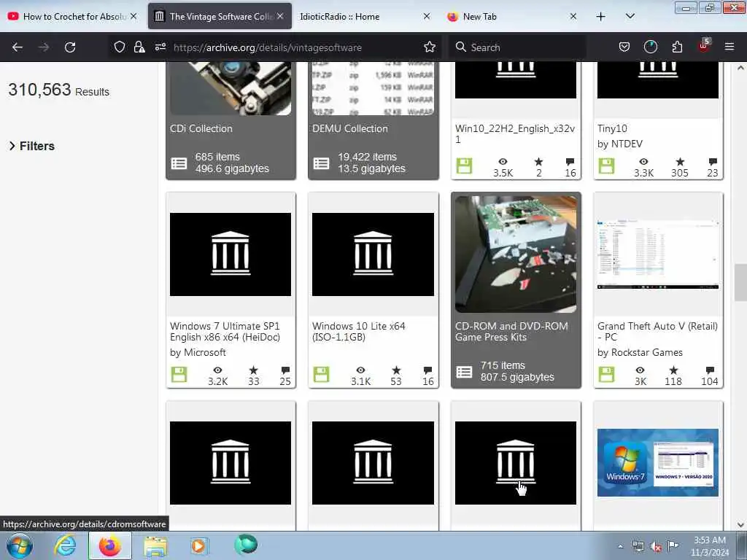Close the IdioticRadio tab
Image resolution: width=747 pixels, height=560 pixels.
click(427, 16)
